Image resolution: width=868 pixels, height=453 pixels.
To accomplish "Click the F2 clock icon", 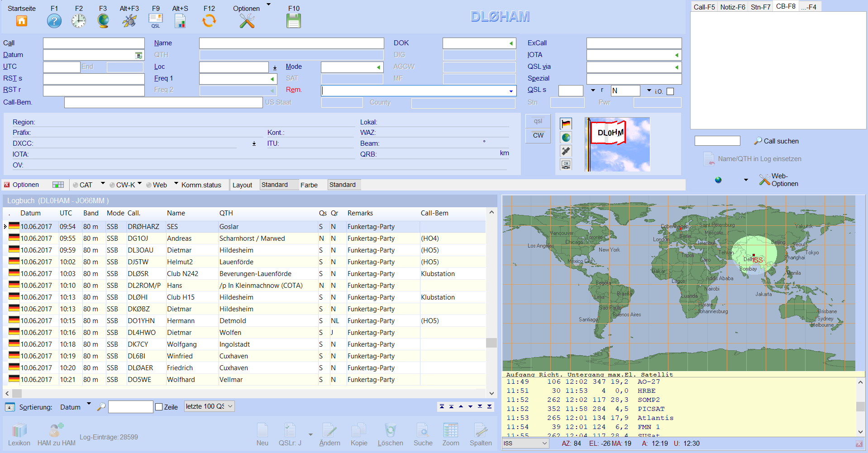I will (x=79, y=21).
